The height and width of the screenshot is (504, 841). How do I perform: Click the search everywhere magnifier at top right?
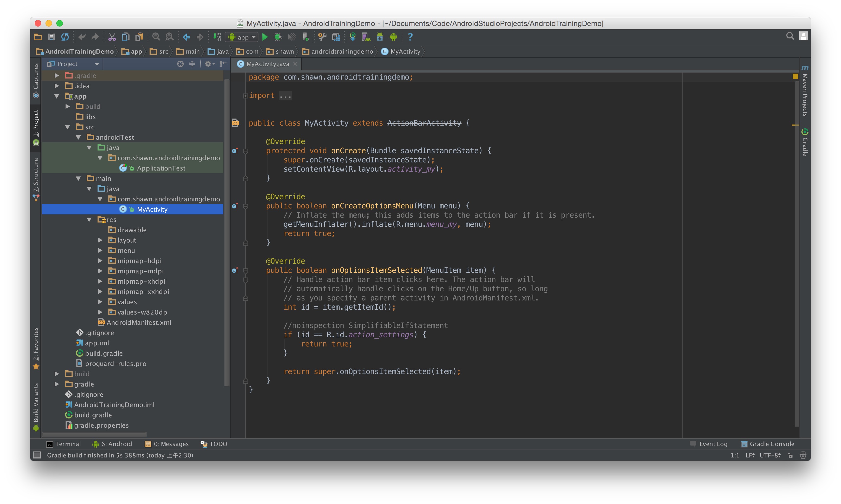click(x=790, y=36)
